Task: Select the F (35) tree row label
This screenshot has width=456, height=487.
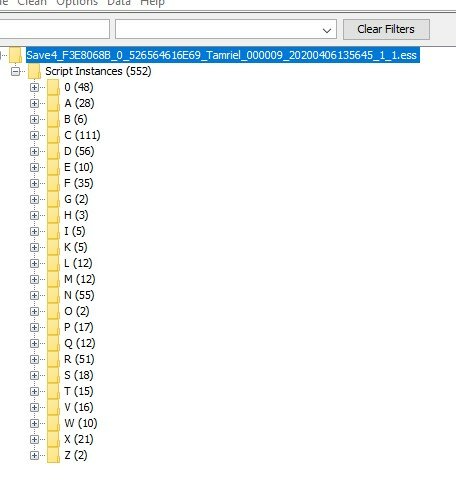Action: tap(79, 183)
